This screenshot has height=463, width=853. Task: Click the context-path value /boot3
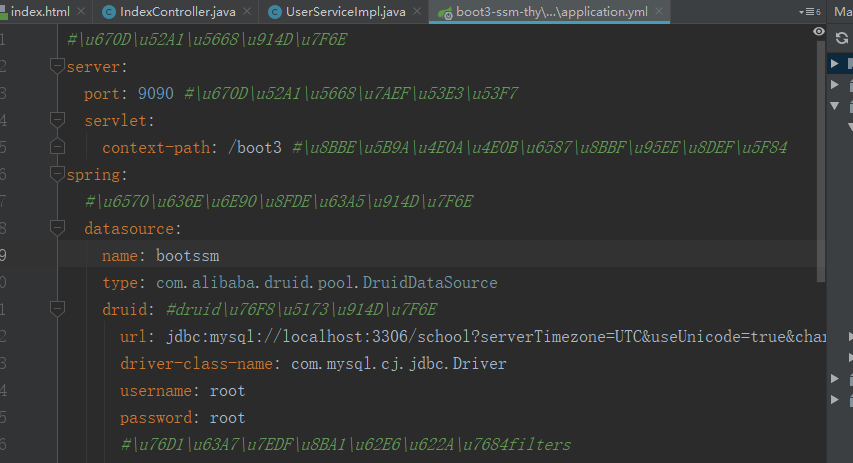click(255, 147)
